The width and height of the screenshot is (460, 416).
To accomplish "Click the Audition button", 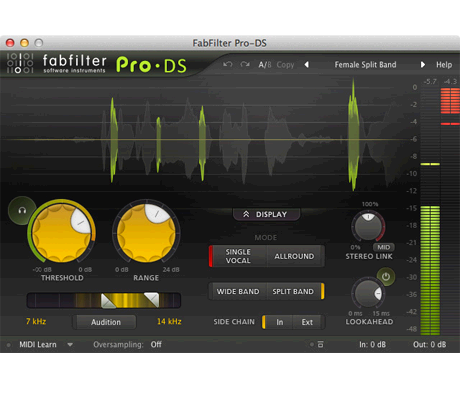I will tap(106, 322).
